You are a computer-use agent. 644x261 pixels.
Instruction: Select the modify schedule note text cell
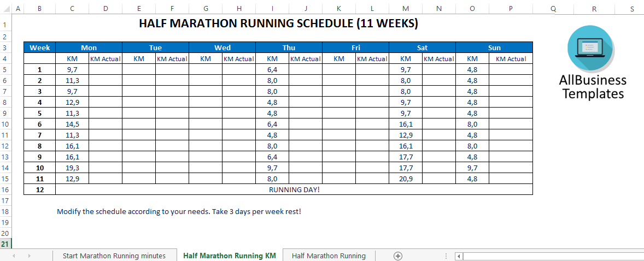pyautogui.click(x=179, y=211)
